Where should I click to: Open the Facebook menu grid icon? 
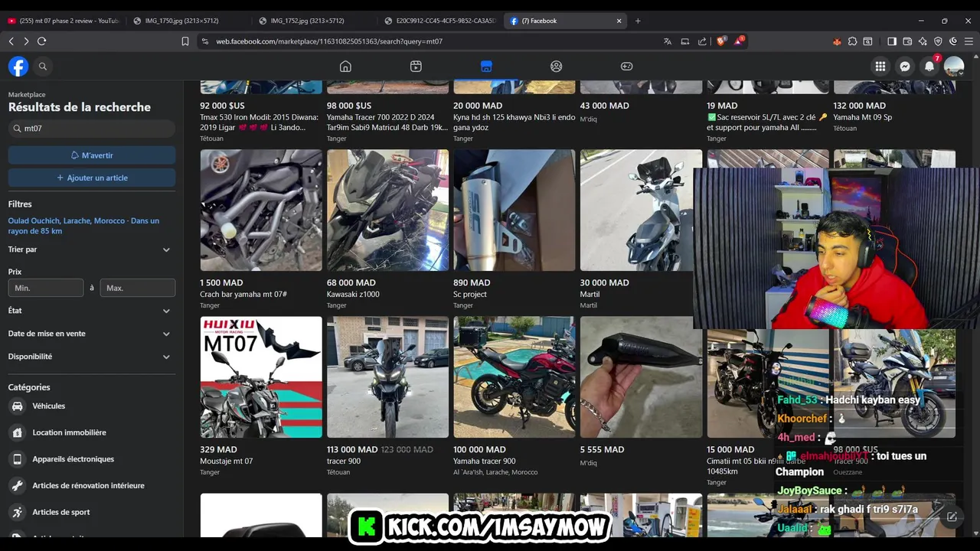point(880,67)
